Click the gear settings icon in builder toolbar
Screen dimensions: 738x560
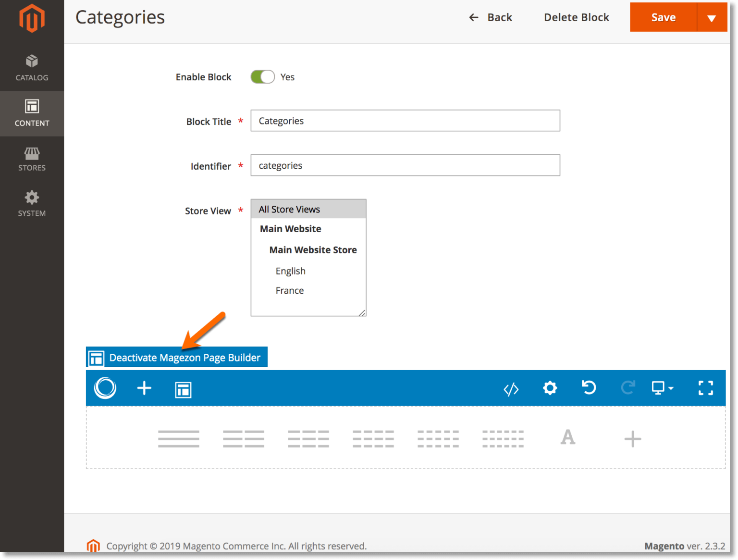550,388
